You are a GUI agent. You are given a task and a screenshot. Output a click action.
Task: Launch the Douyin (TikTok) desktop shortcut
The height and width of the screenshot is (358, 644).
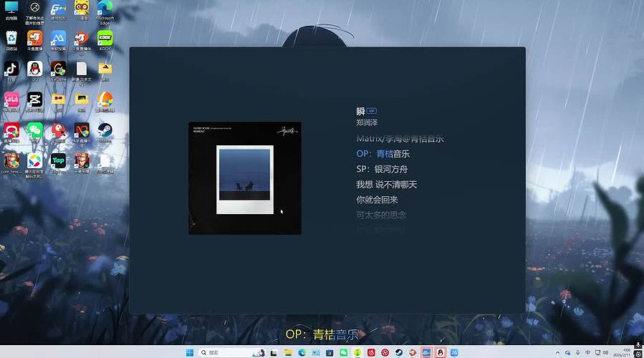click(x=11, y=72)
